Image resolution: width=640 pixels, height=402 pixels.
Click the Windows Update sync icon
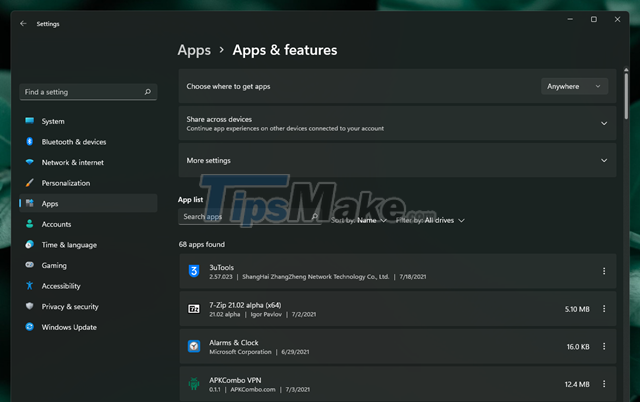pyautogui.click(x=29, y=326)
